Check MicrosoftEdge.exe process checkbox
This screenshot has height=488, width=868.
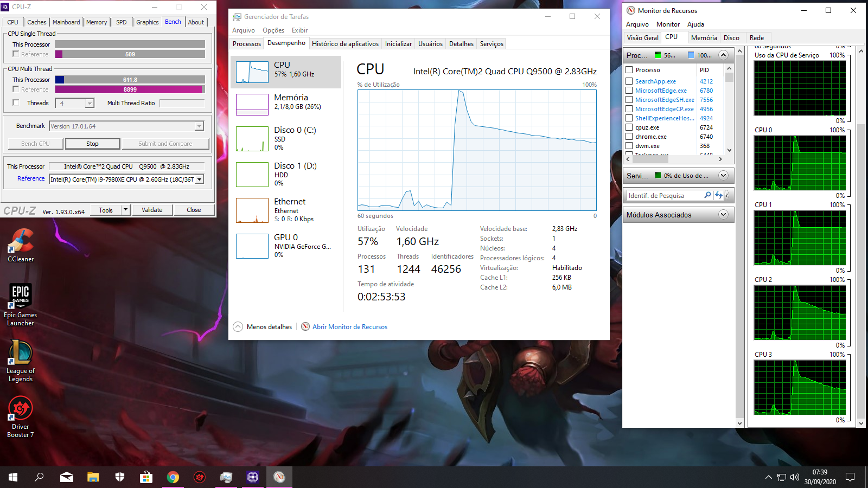[629, 91]
